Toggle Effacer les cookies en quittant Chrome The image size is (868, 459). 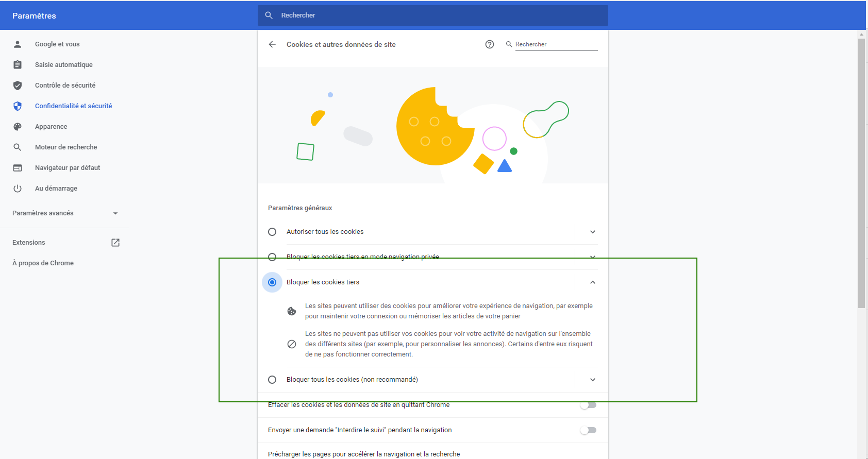tap(588, 405)
